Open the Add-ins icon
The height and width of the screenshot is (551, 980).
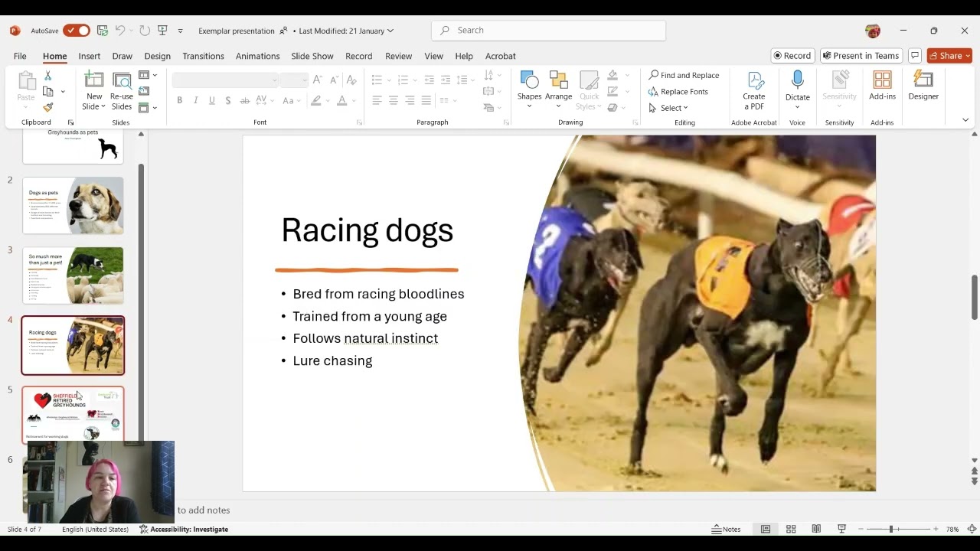click(882, 80)
